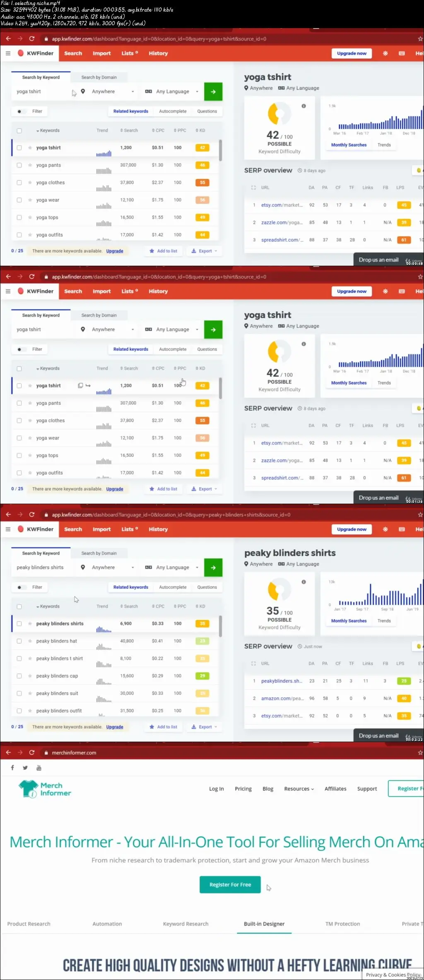The height and width of the screenshot is (980, 424).
Task: Sort by Search column in peaky blinders table
Action: [129, 606]
